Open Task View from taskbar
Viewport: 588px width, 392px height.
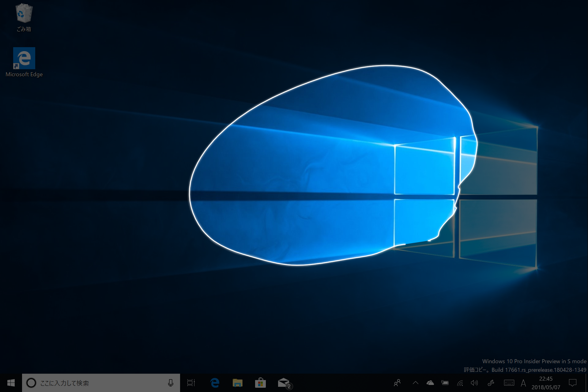[191, 383]
